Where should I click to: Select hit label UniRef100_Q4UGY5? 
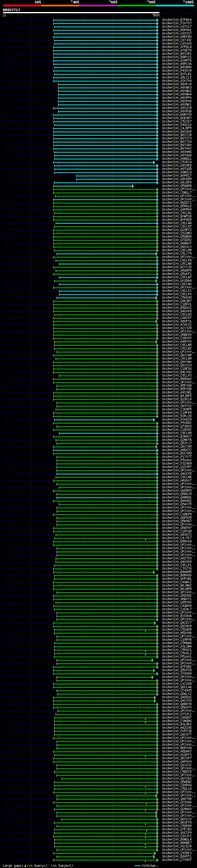(176, 474)
